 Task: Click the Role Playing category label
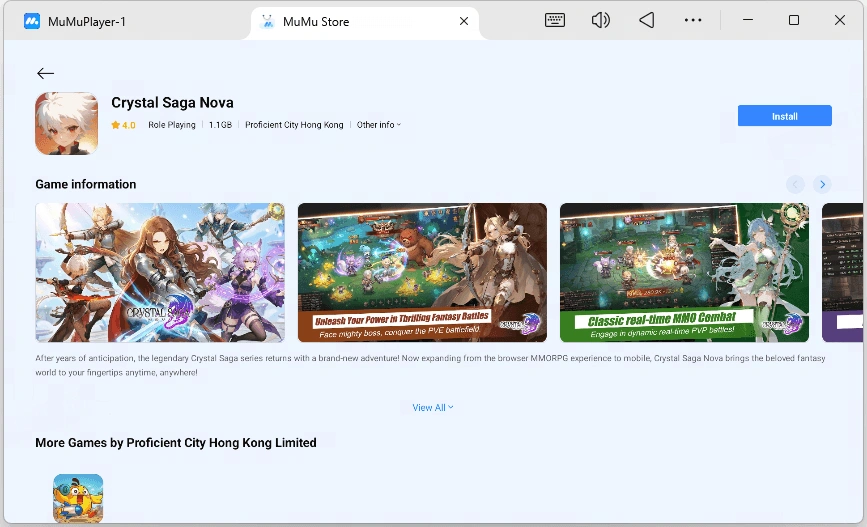[x=171, y=125]
